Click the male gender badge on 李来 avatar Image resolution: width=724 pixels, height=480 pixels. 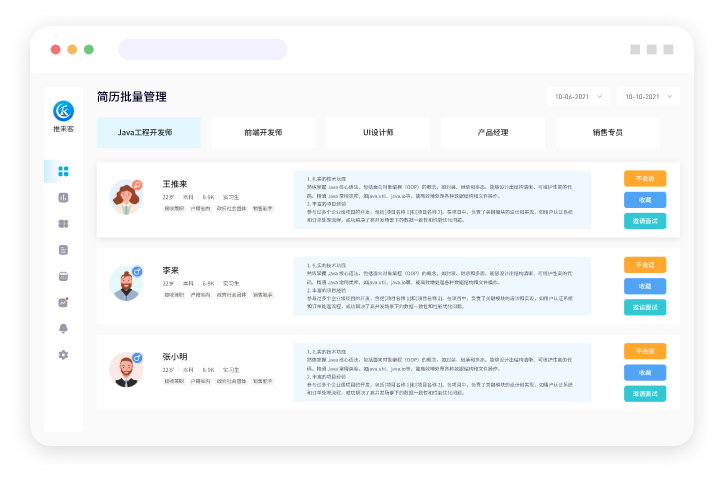tap(137, 271)
